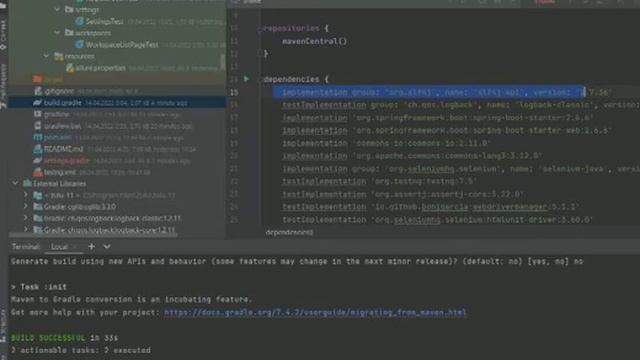640x360 pixels.
Task: Click the commons-lang3 implementation line
Action: (x=412, y=156)
